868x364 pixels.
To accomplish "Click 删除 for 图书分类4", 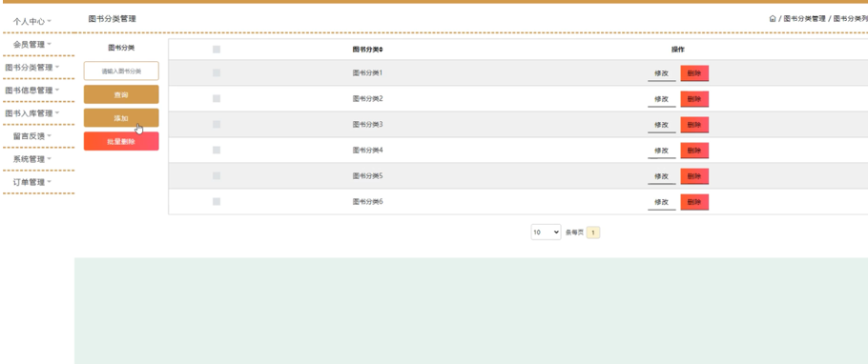I will [694, 151].
